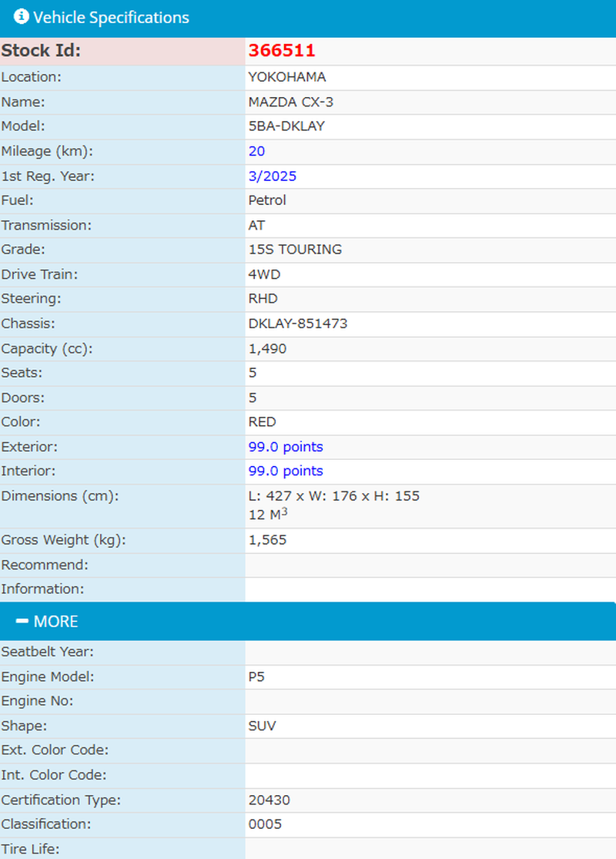Click the AT transmission value
The image size is (616, 859).
[x=256, y=225]
